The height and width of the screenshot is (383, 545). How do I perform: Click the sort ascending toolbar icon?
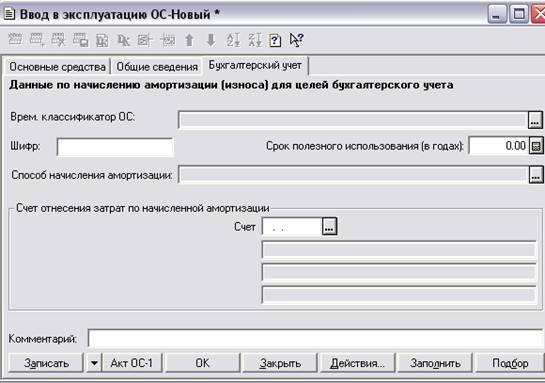click(233, 40)
